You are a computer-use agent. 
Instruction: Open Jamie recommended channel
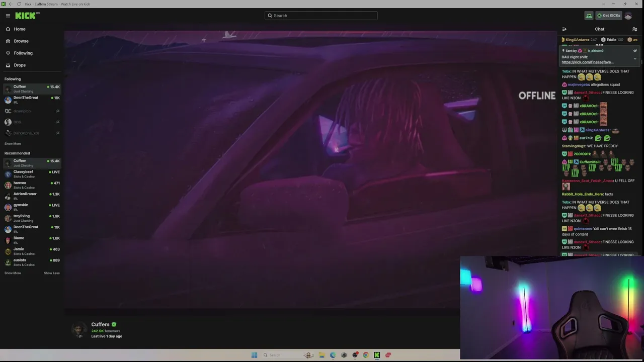point(32,251)
